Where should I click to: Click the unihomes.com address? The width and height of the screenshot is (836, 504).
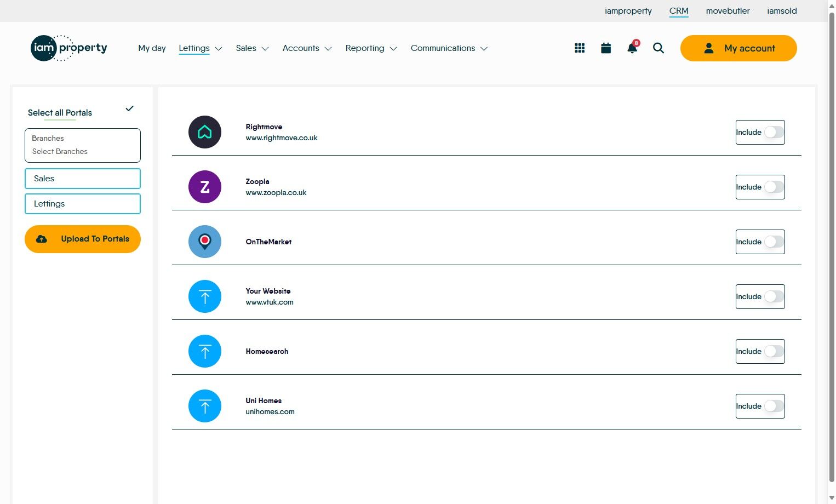(270, 412)
